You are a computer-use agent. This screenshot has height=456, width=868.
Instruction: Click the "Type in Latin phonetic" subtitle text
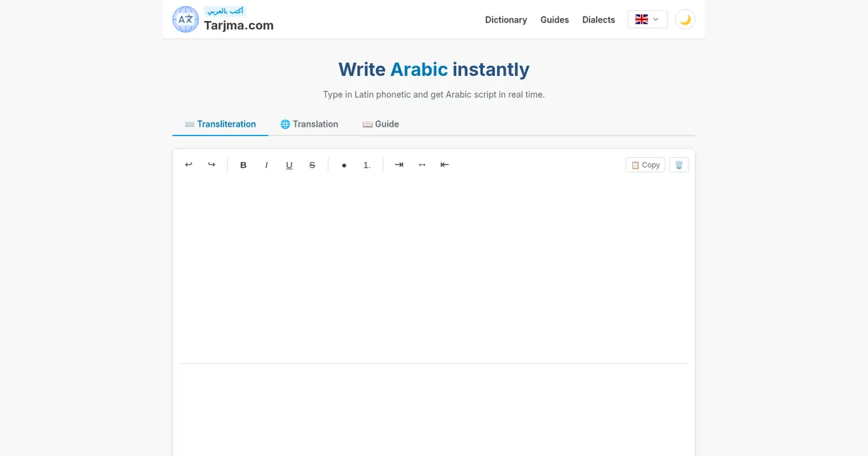[x=434, y=95]
